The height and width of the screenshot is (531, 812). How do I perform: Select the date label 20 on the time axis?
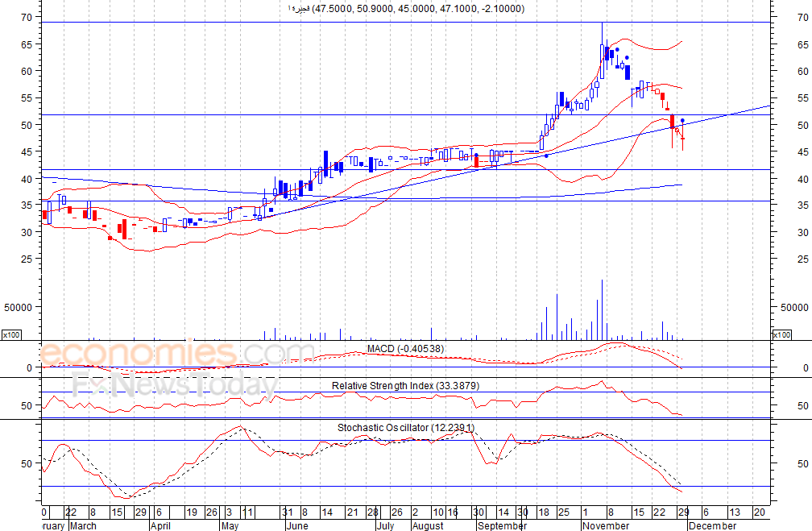coord(760,512)
